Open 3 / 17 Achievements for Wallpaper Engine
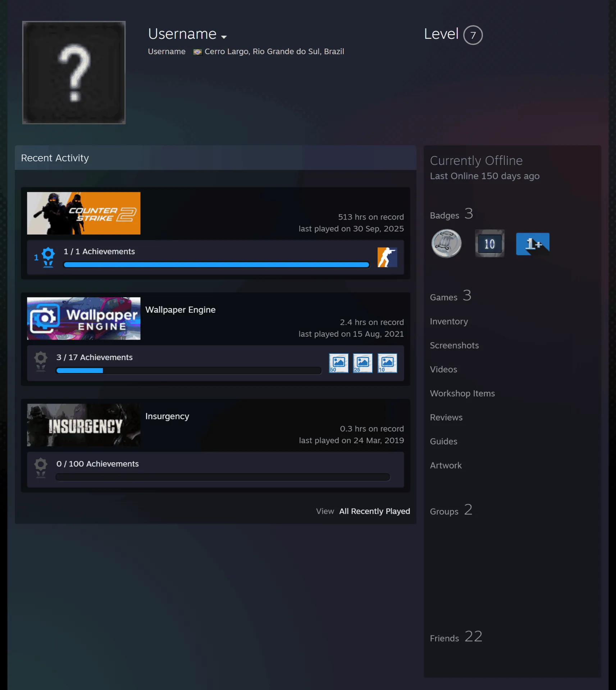The height and width of the screenshot is (690, 616). click(x=95, y=357)
